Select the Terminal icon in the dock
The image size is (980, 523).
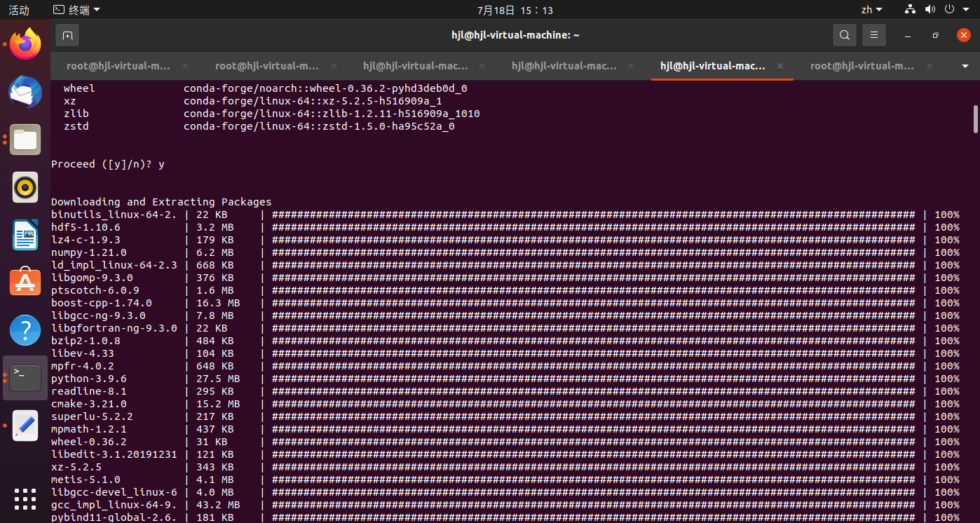coord(25,376)
